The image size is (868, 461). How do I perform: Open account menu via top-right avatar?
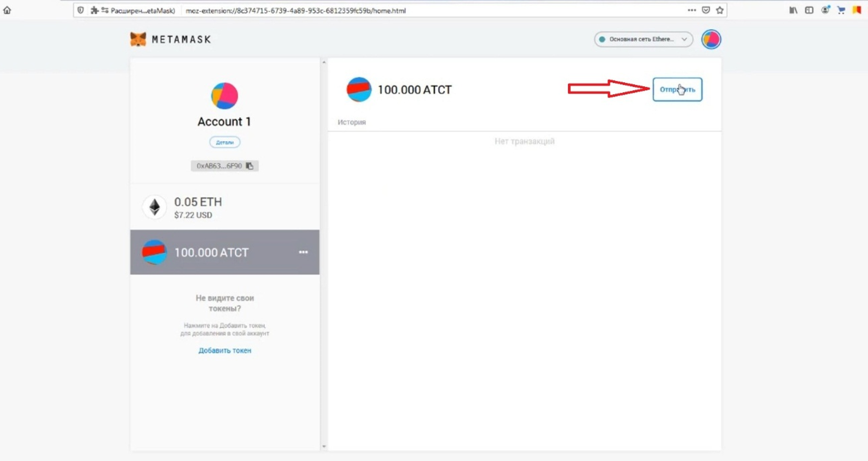click(711, 39)
